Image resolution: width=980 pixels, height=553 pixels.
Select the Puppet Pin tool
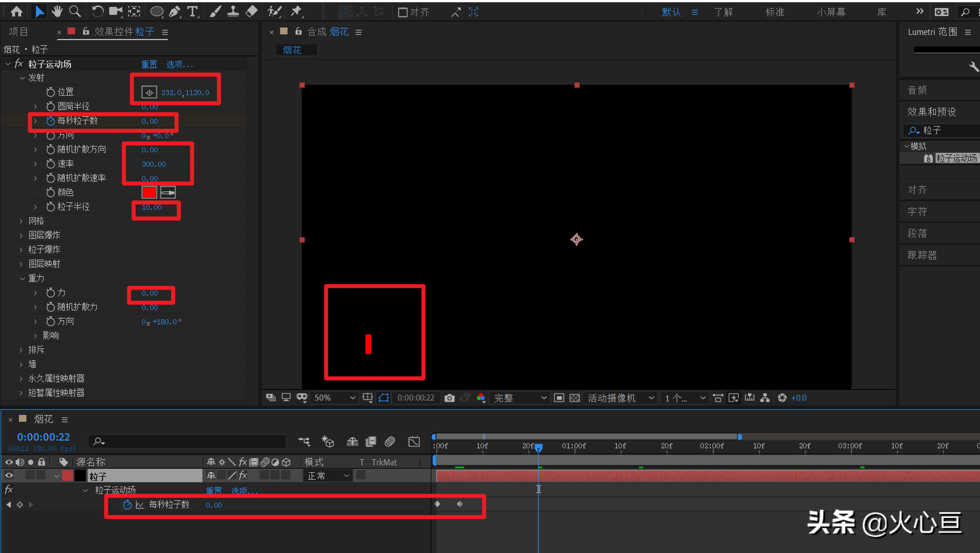296,11
